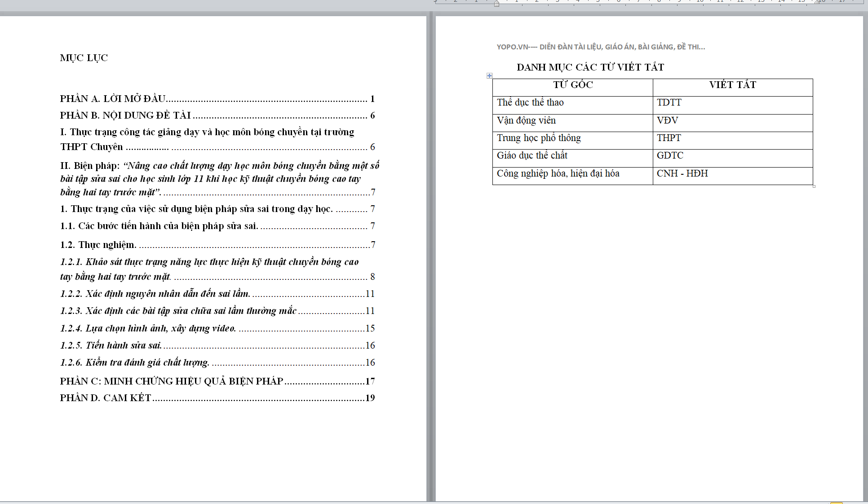Open TOC entry 1.1. Các bước tiến hành
The height and width of the screenshot is (504, 868).
[x=217, y=226]
